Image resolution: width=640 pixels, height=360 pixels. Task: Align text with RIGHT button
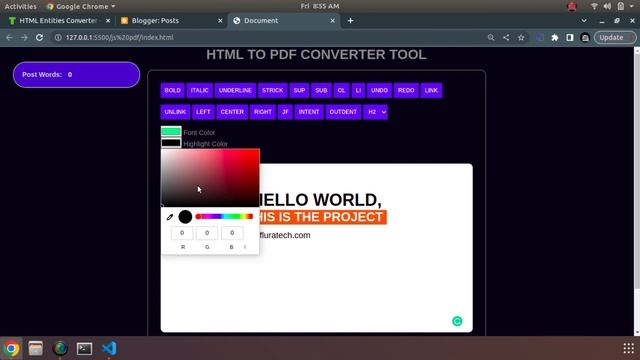click(x=262, y=112)
